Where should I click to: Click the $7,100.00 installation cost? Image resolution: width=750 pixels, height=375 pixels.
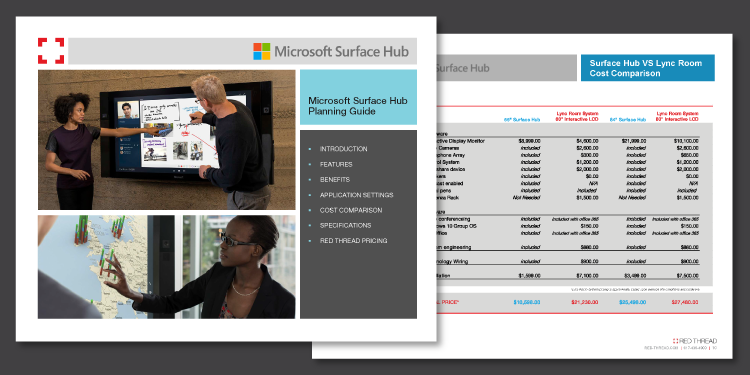[586, 276]
